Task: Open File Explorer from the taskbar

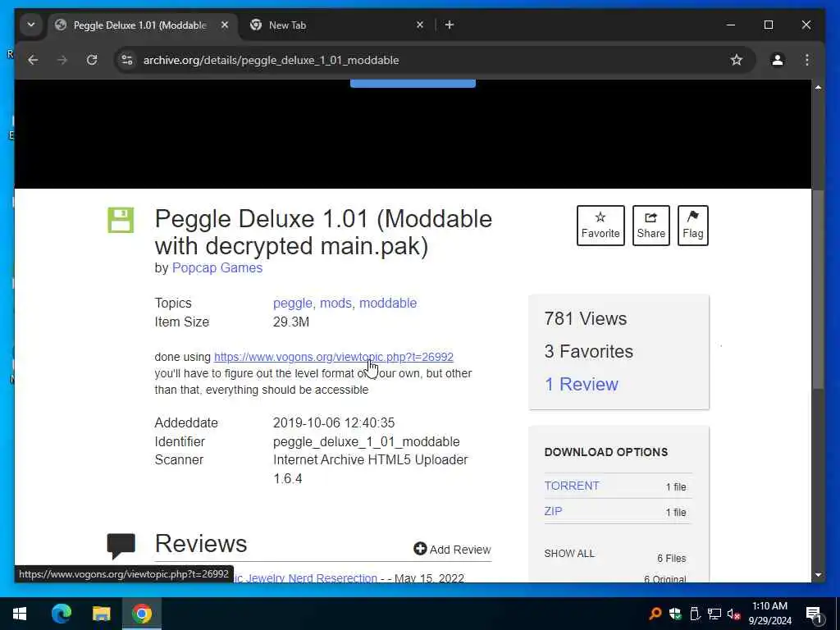Action: point(101,614)
